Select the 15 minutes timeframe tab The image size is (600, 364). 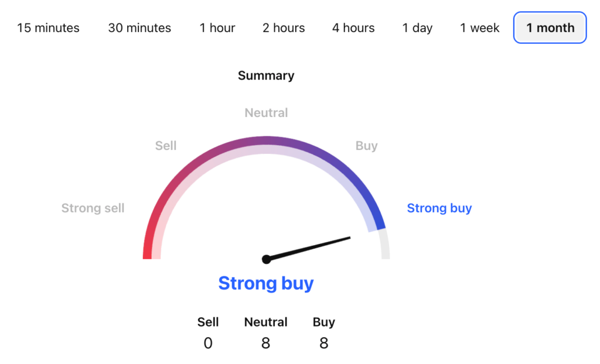(48, 28)
